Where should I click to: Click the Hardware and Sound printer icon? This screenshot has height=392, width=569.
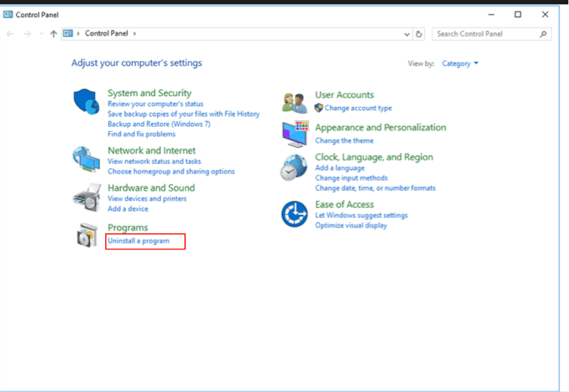coord(85,196)
